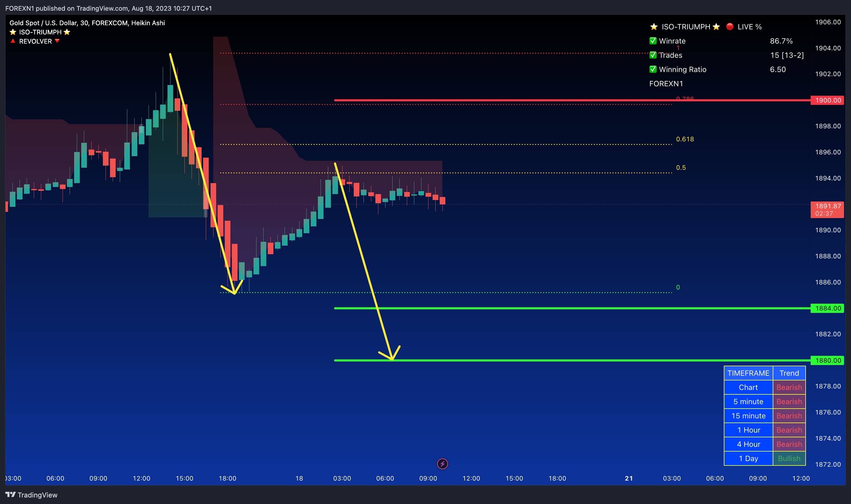Click the current price label 1891.87
851x504 pixels.
coord(827,209)
